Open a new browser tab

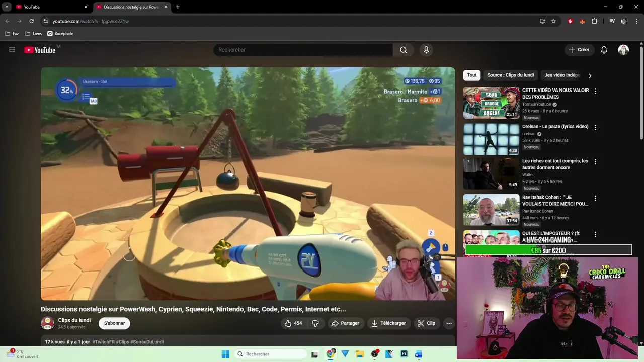178,7
